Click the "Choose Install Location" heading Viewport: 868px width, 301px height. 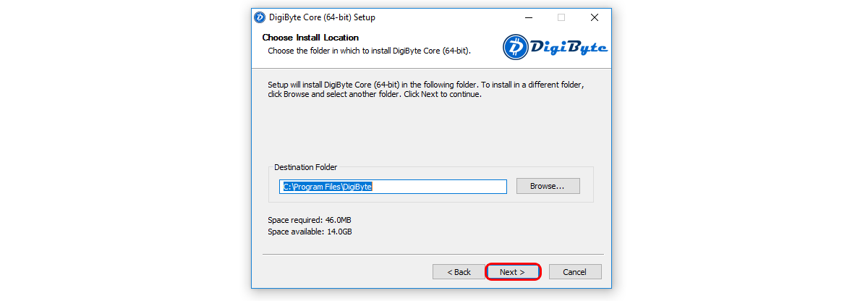click(310, 38)
